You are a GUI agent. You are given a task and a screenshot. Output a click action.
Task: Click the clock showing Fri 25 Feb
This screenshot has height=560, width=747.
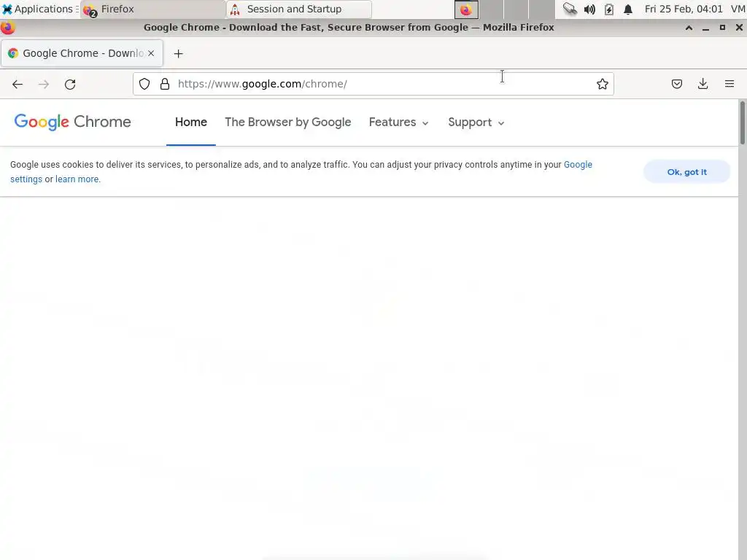(x=683, y=9)
